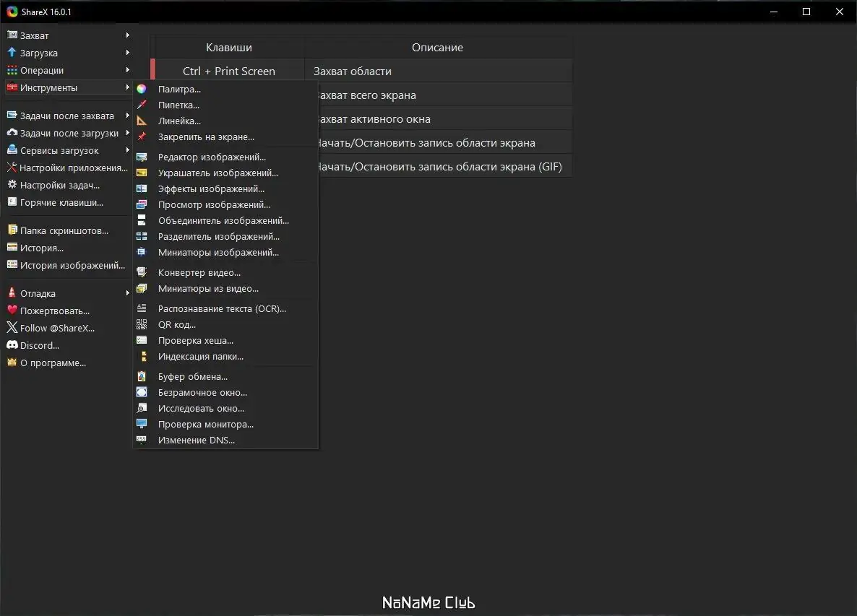Image resolution: width=857 pixels, height=616 pixels.
Task: Click the Разделитель изображений icon
Action: point(142,236)
